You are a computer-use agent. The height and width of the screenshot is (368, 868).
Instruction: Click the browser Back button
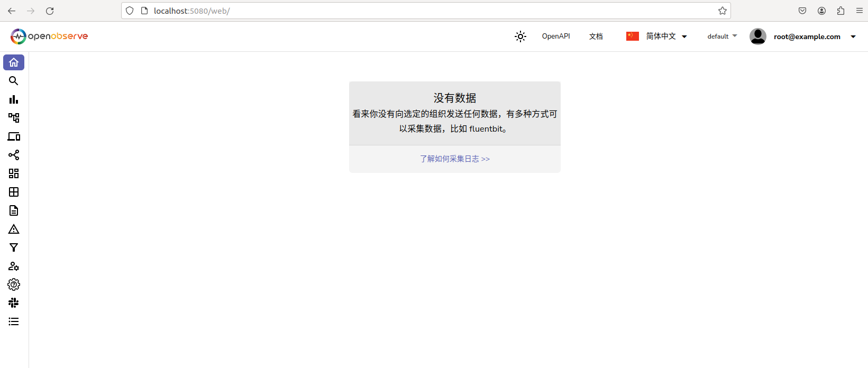tap(12, 11)
